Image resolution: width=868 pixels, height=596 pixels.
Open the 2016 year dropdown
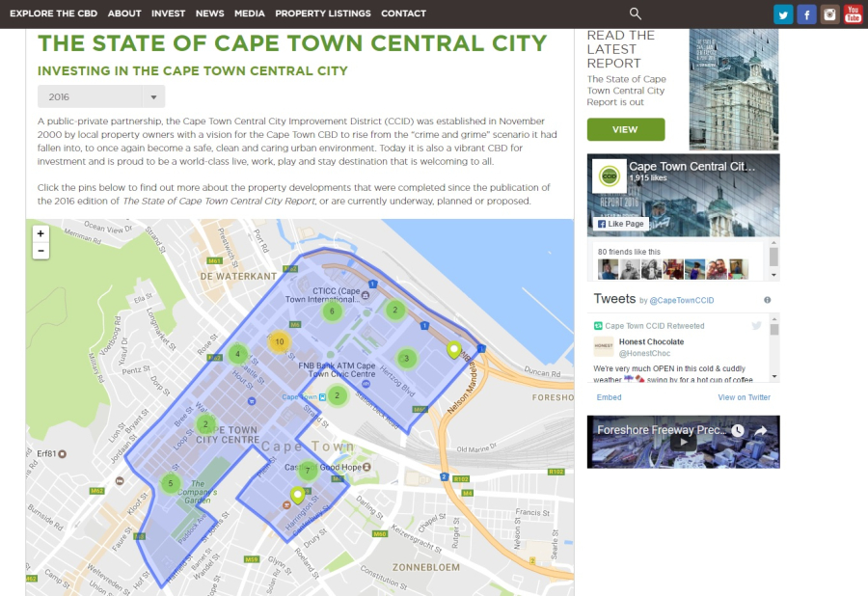[x=101, y=96]
